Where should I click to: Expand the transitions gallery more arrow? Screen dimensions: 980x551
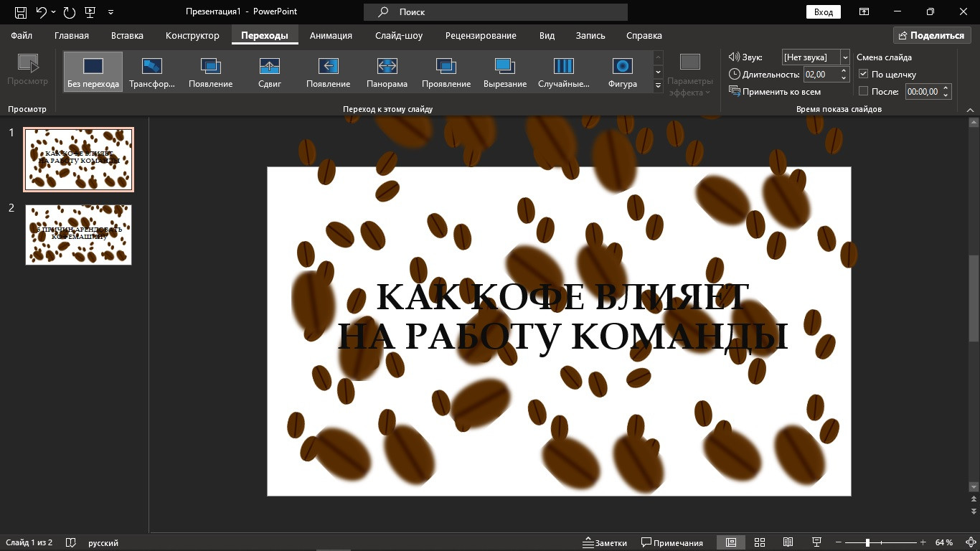tap(658, 86)
